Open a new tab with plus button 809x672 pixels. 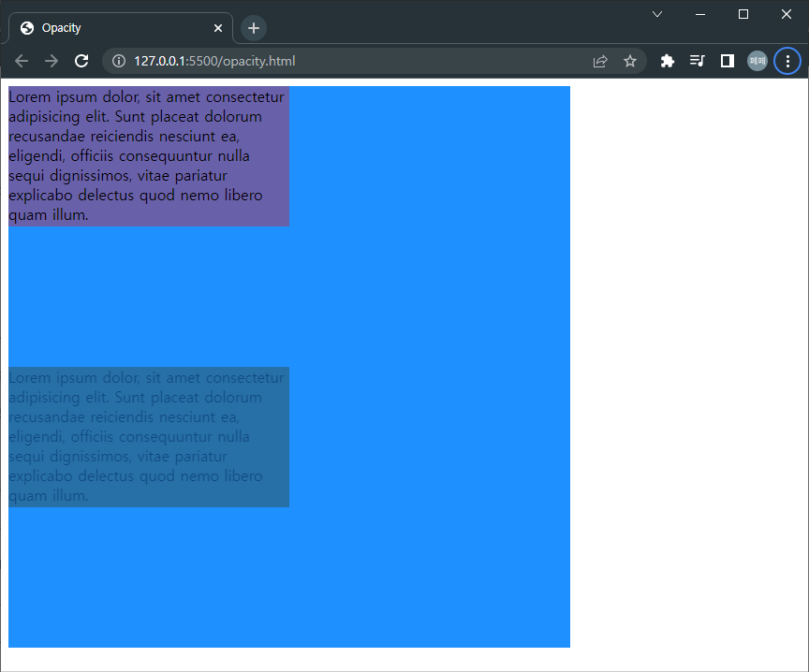tap(254, 28)
